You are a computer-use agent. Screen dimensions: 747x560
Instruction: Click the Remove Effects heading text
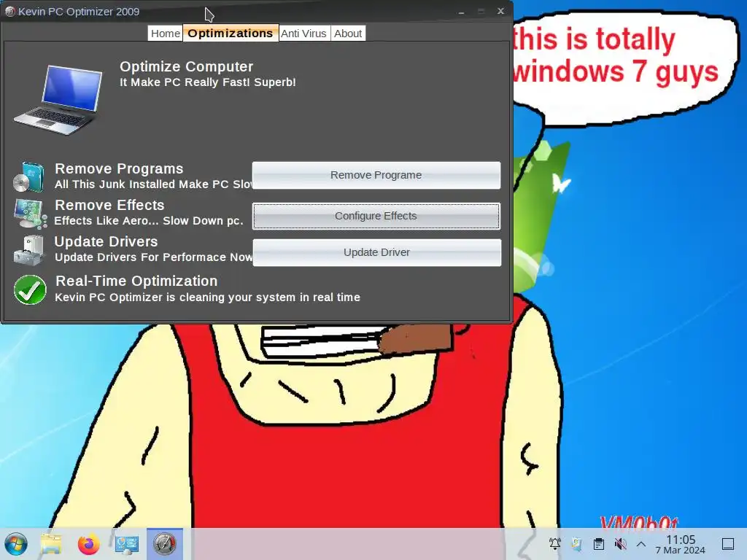click(109, 205)
